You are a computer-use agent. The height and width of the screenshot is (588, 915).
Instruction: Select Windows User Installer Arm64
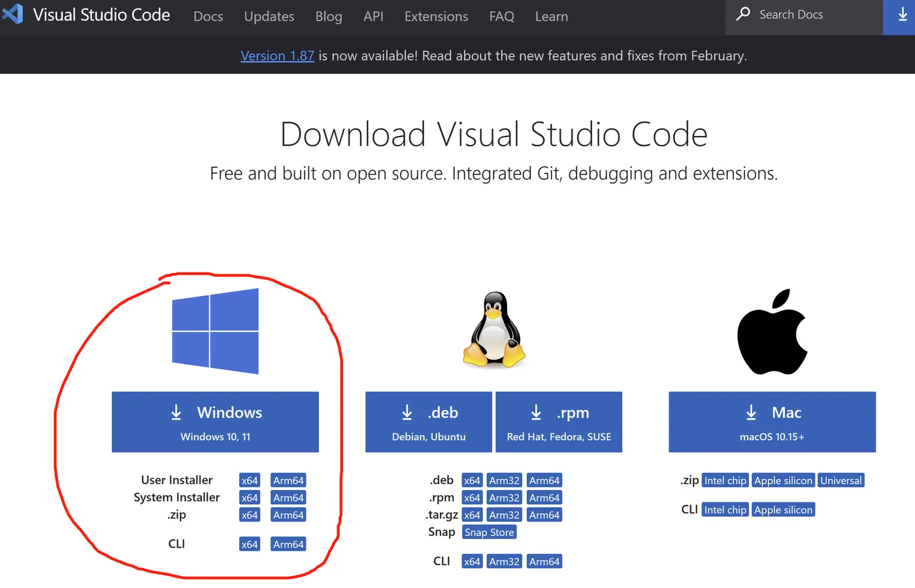[x=288, y=480]
